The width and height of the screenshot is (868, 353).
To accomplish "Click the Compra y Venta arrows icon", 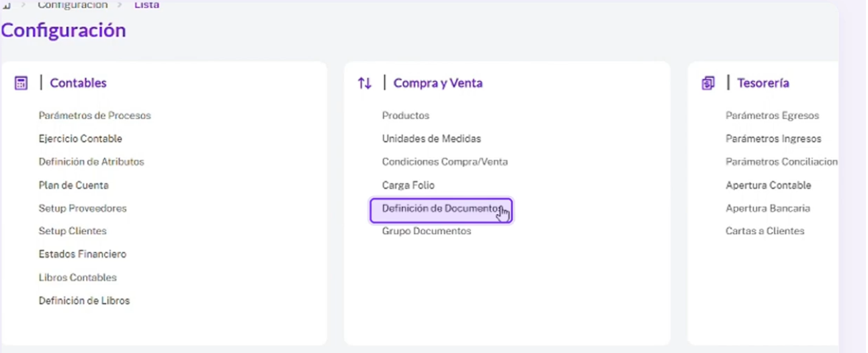I will 364,83.
